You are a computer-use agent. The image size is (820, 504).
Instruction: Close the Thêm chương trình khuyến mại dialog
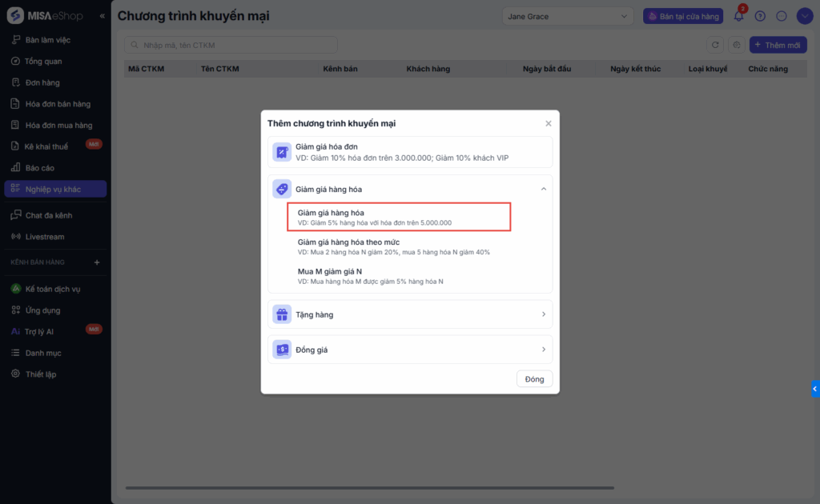(549, 123)
